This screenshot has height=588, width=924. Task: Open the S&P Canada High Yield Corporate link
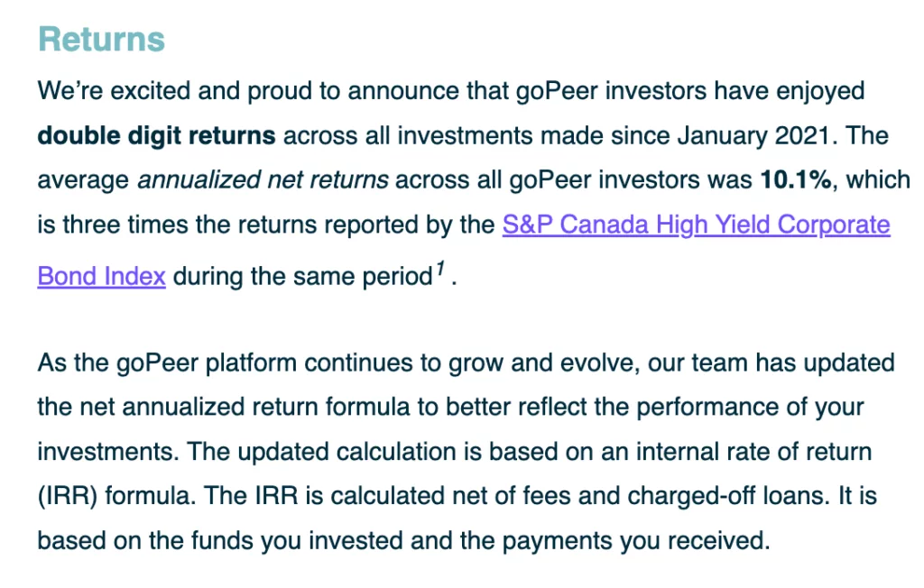696,225
